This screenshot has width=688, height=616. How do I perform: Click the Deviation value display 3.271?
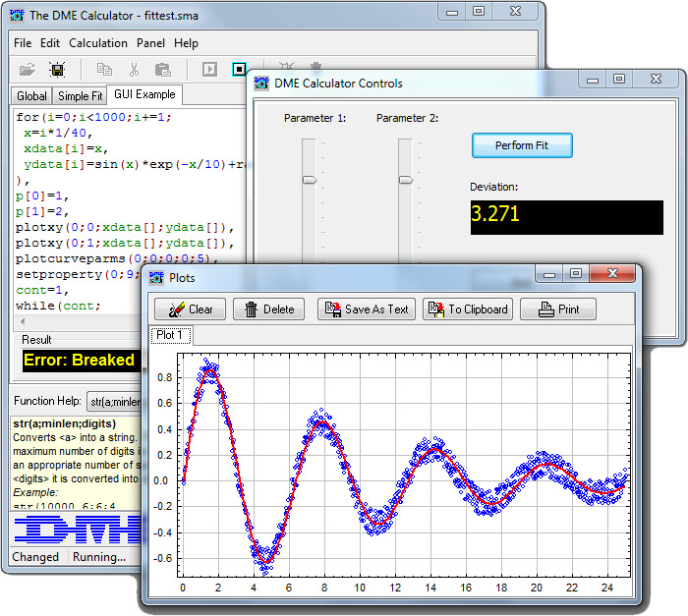[x=566, y=218]
